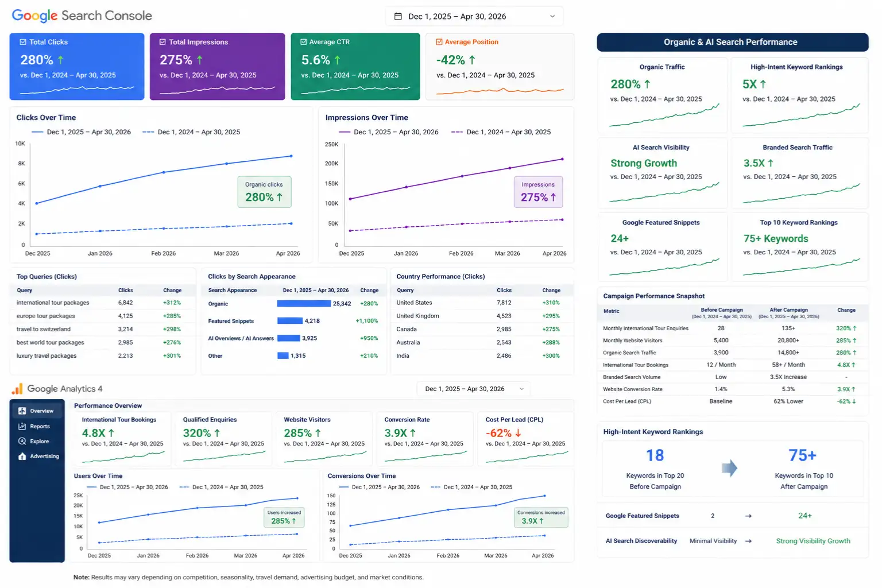
Task: Click the Monthly Website Visitors metric row
Action: coord(732,341)
